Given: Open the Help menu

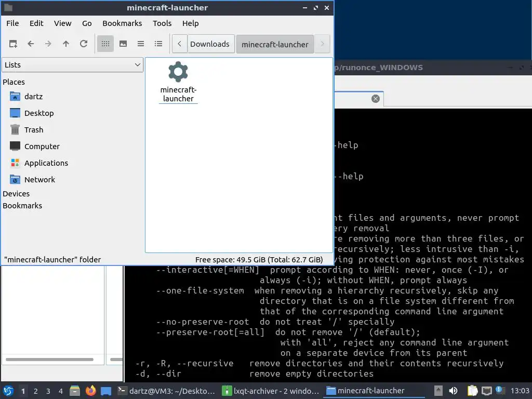Looking at the screenshot, I should (190, 23).
